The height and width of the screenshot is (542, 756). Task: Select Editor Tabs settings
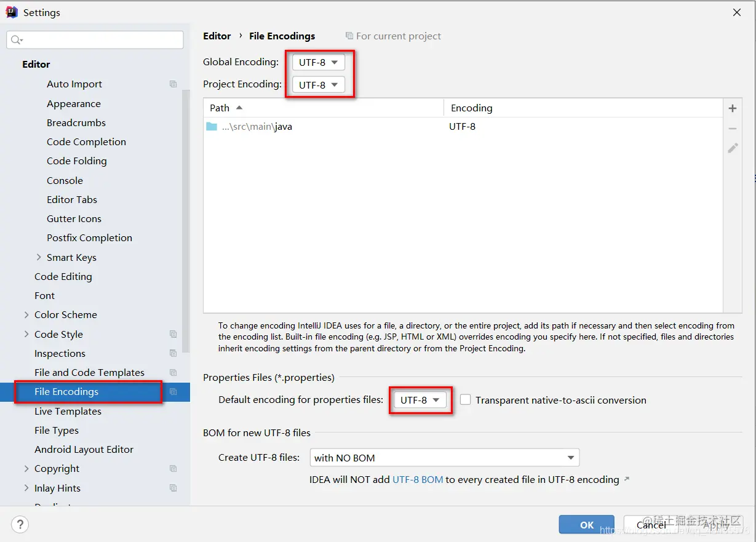click(x=72, y=199)
